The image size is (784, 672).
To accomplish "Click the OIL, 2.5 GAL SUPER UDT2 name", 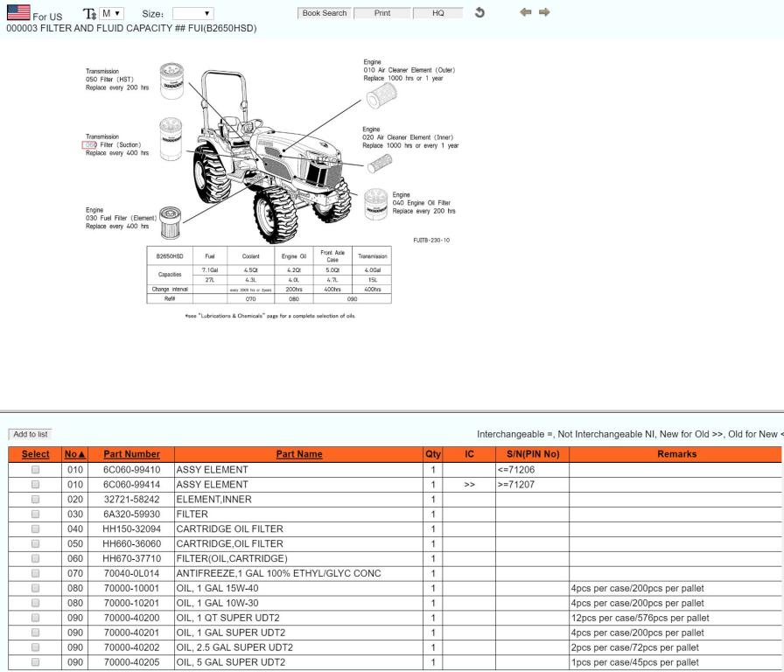I will click(235, 647).
